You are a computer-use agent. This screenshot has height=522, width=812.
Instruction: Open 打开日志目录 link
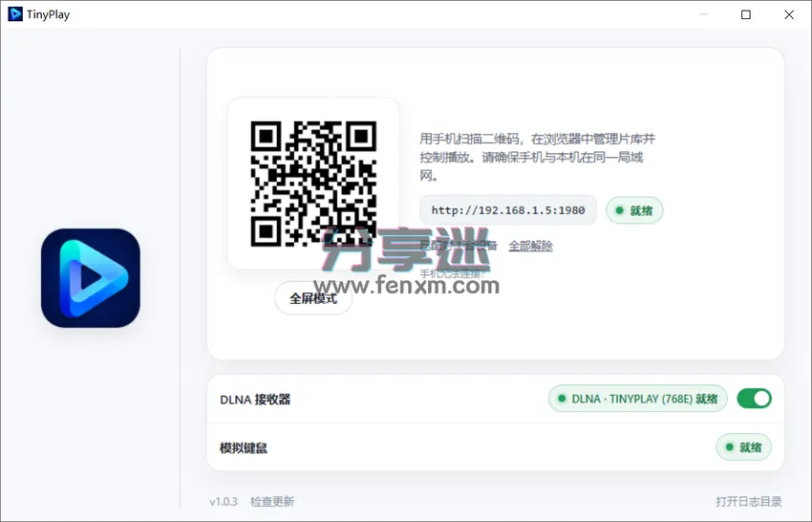749,501
